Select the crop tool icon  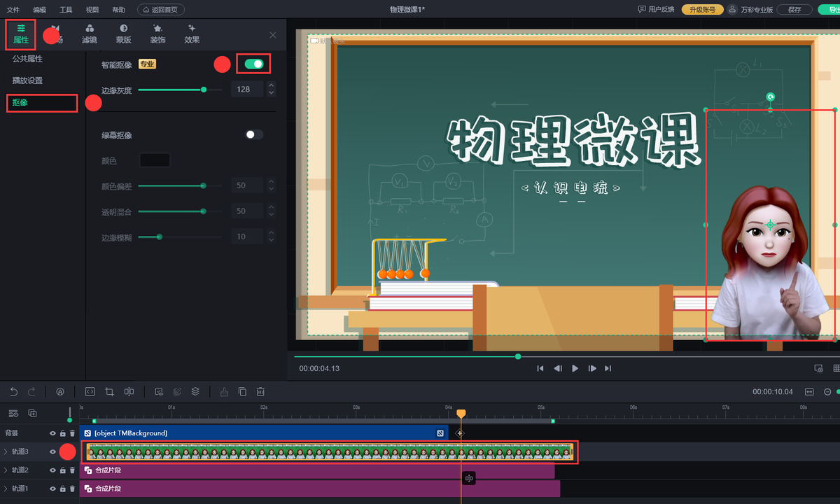point(109,392)
